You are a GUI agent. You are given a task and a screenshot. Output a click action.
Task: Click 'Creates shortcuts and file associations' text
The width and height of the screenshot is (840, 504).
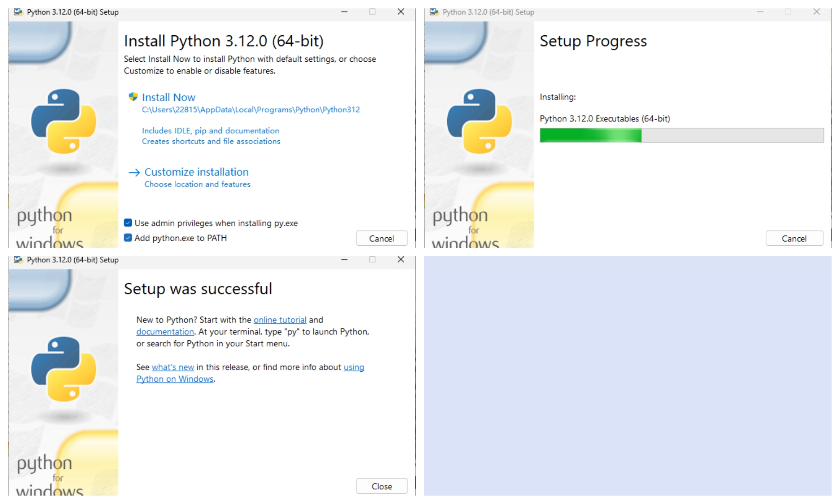point(211,141)
